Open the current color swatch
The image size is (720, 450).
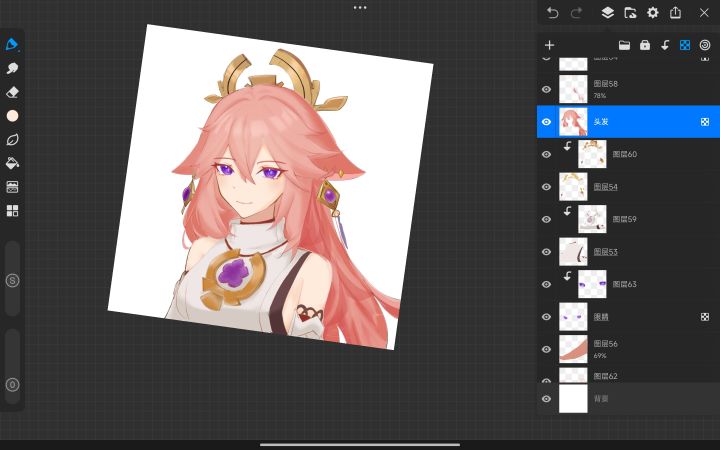(12, 116)
